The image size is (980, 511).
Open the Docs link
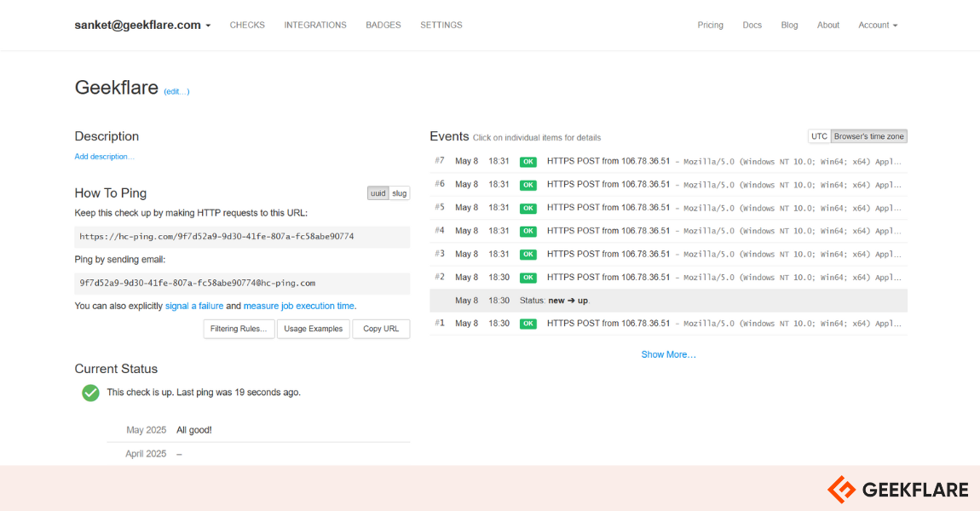[752, 25]
